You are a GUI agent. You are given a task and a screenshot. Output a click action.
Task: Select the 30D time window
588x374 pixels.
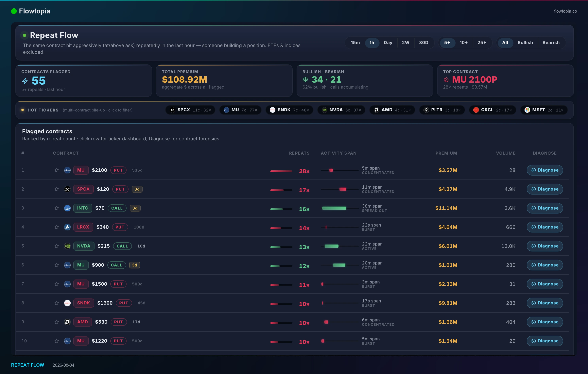(x=424, y=43)
